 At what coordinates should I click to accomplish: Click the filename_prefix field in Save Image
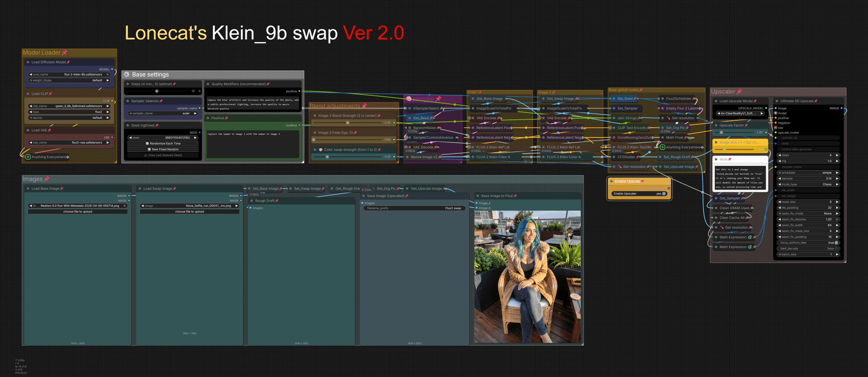(x=414, y=208)
